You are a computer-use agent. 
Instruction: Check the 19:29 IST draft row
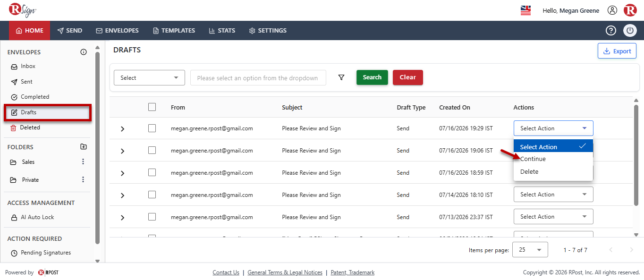(x=152, y=128)
